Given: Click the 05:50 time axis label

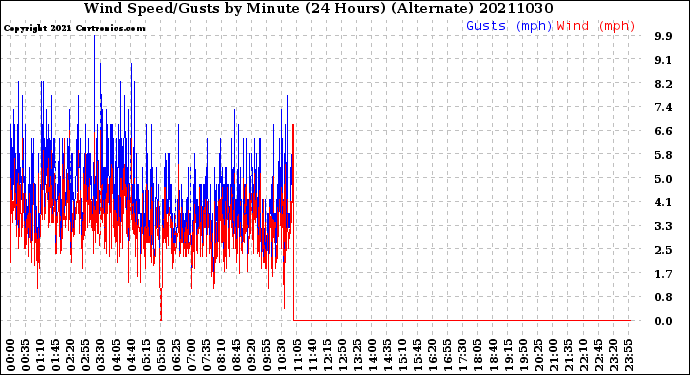Looking at the screenshot, I should (x=161, y=355).
